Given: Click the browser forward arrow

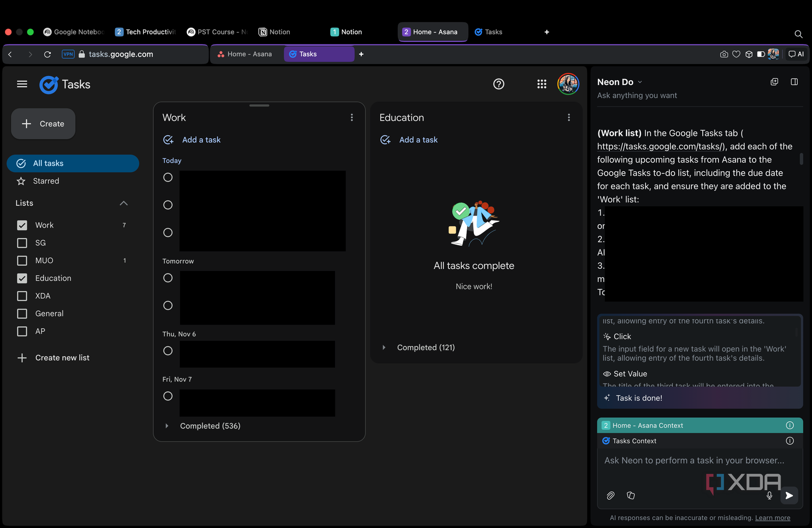Looking at the screenshot, I should pos(30,54).
